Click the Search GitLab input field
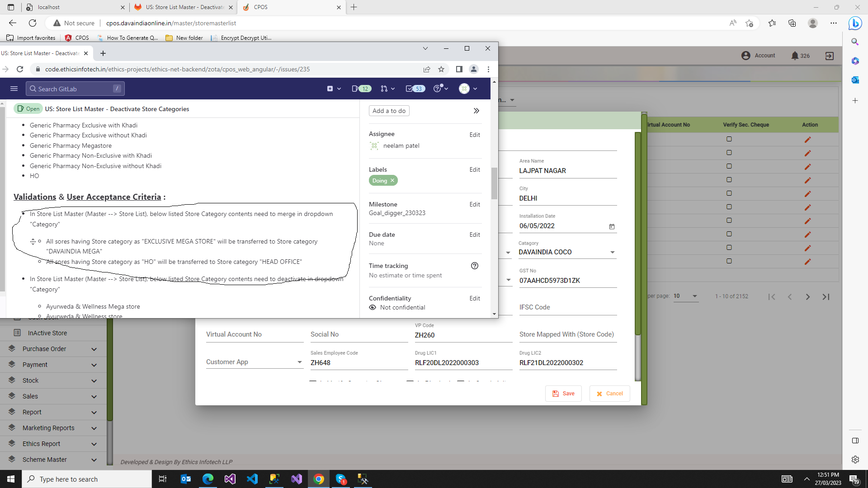 tap(75, 89)
